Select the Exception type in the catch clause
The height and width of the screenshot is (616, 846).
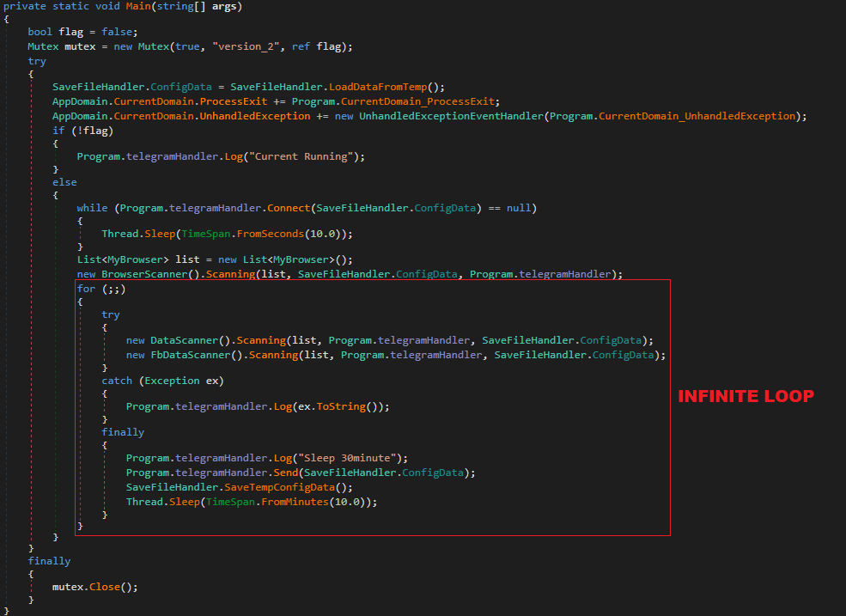coord(172,381)
